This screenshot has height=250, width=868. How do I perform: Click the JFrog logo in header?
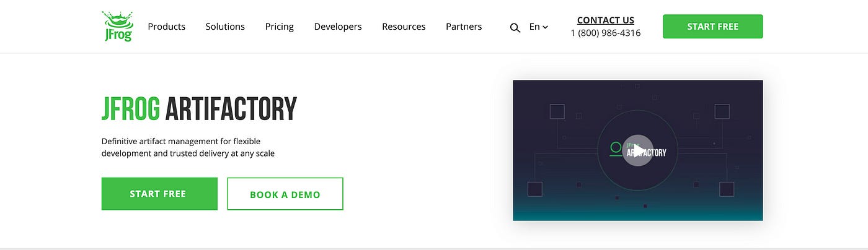117,27
